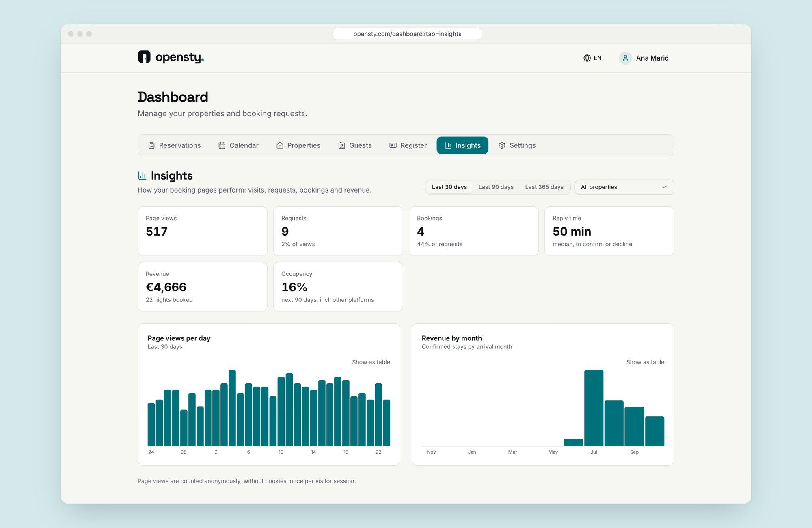812x528 pixels.
Task: Switch to the Calendar tab
Action: (x=238, y=145)
